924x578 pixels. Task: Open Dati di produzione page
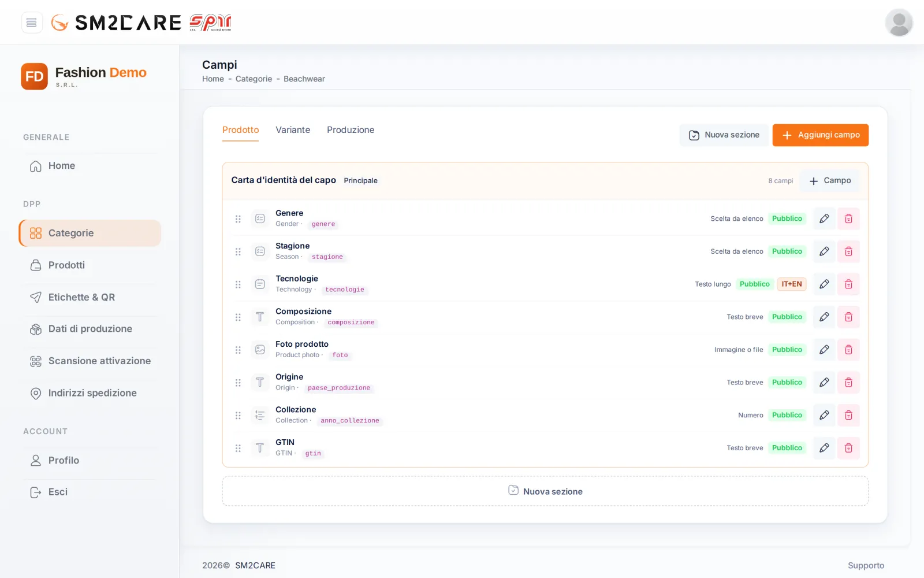90,329
